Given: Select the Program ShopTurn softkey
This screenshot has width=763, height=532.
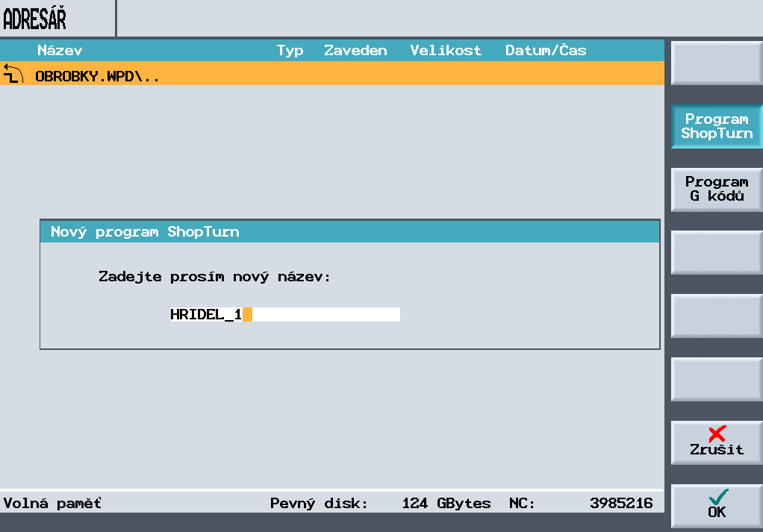Looking at the screenshot, I should [716, 126].
